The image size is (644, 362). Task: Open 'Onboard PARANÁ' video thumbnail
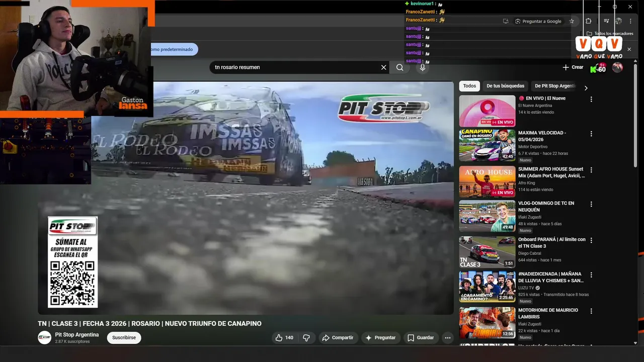pyautogui.click(x=487, y=252)
